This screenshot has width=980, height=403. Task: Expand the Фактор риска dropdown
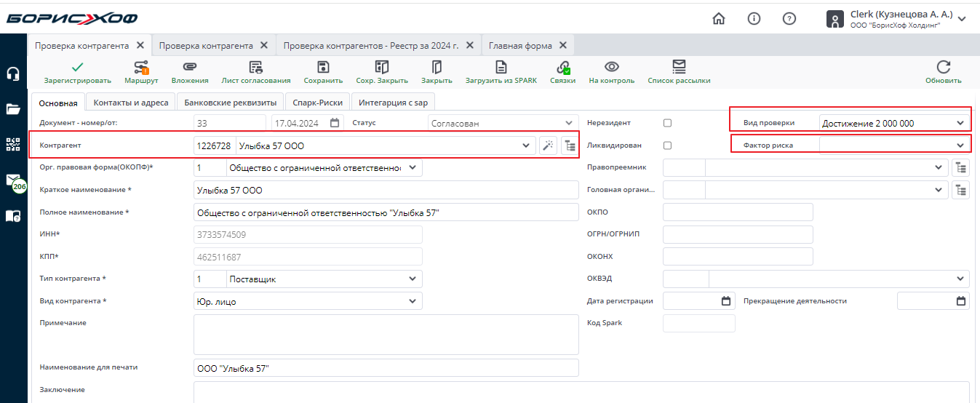[x=960, y=145]
